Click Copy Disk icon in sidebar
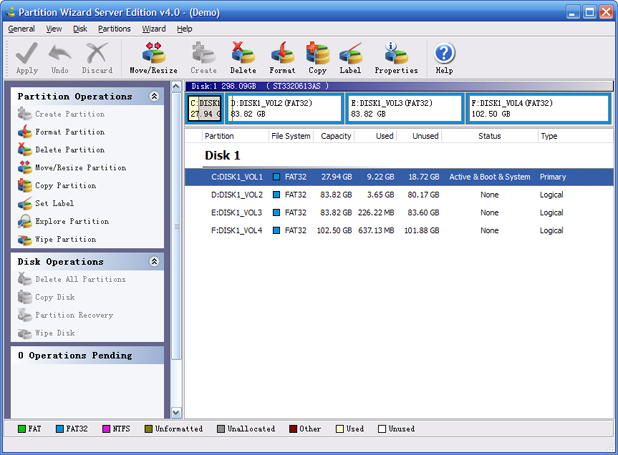This screenshot has height=455, width=618. [25, 297]
